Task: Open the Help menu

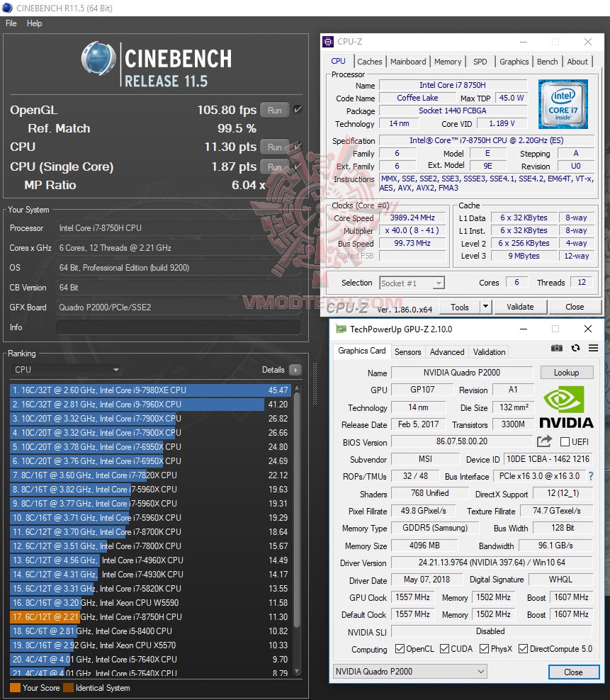Action: pyautogui.click(x=35, y=23)
